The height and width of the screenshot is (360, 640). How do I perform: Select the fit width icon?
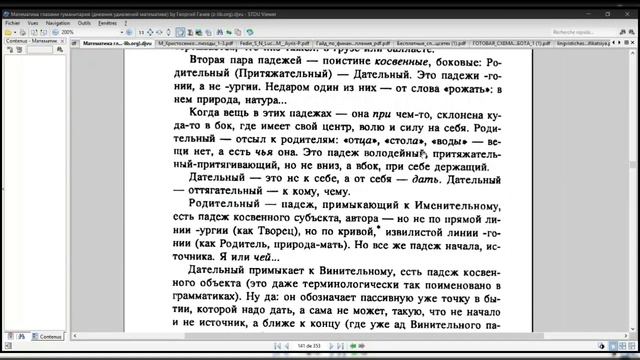pos(159,32)
